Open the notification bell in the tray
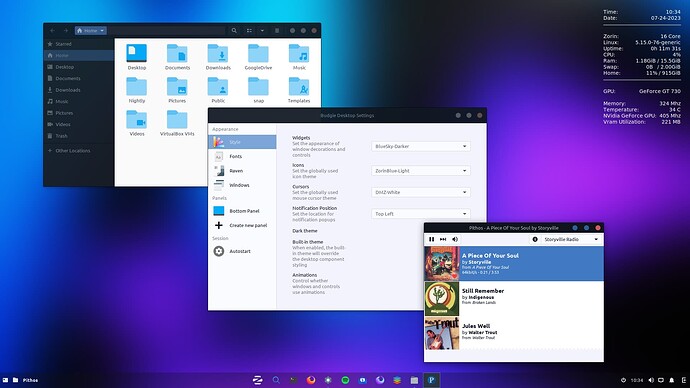 pos(672,380)
